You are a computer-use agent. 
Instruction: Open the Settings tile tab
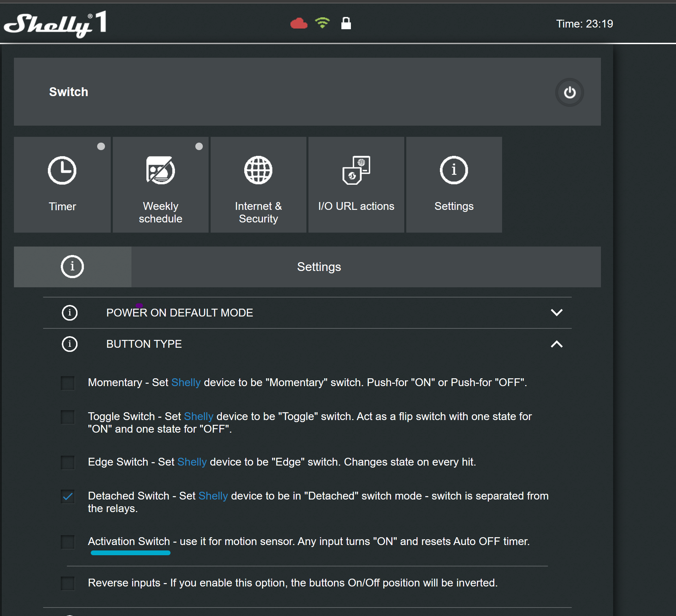click(x=454, y=185)
